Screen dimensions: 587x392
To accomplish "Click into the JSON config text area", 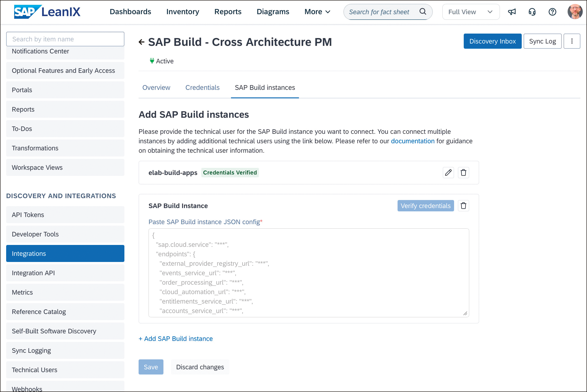I will click(308, 273).
